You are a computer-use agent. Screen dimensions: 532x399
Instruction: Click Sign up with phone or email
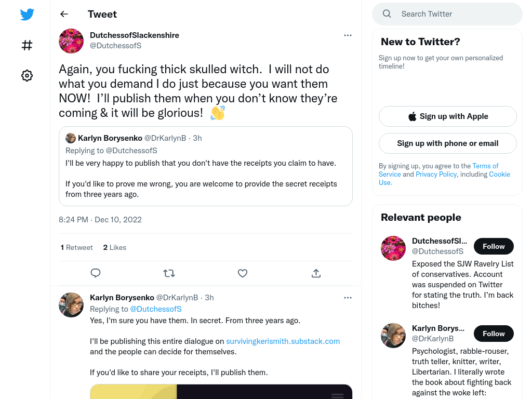(x=448, y=143)
